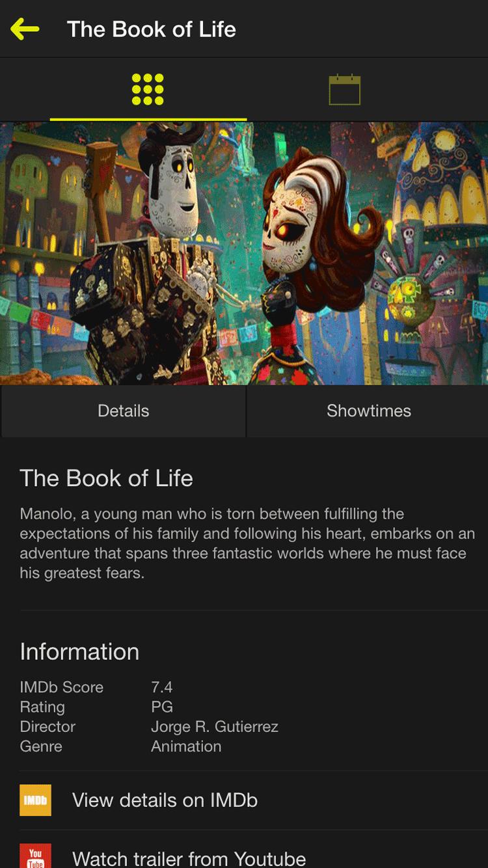Tap the Information section heading
Viewport: 488px width, 868px height.
tap(79, 651)
